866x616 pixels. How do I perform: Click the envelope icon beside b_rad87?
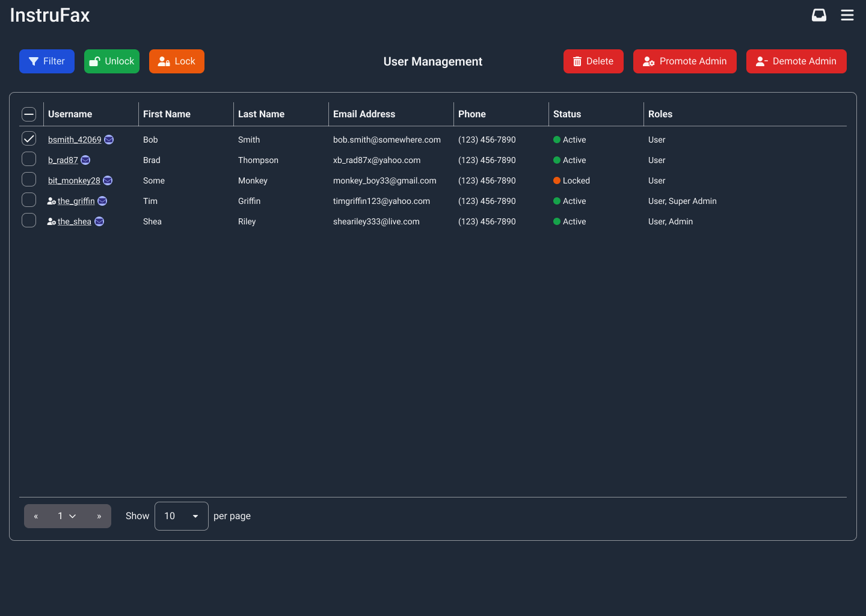[85, 160]
